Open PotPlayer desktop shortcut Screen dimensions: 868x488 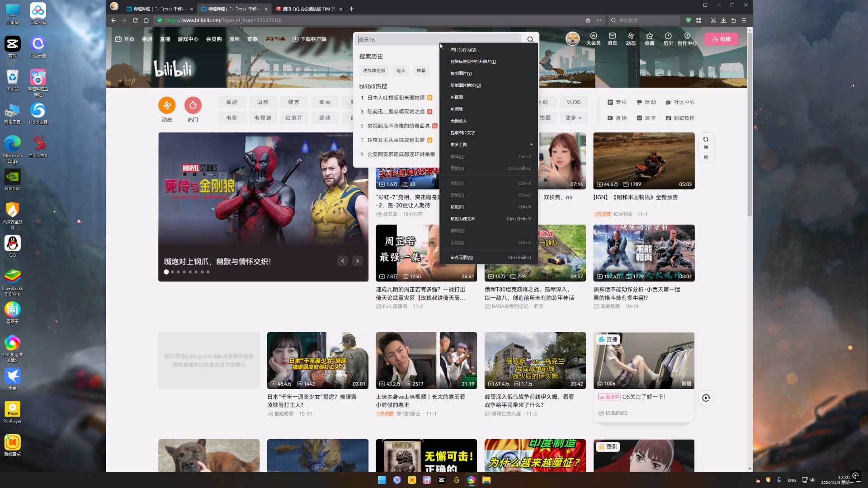tap(13, 412)
